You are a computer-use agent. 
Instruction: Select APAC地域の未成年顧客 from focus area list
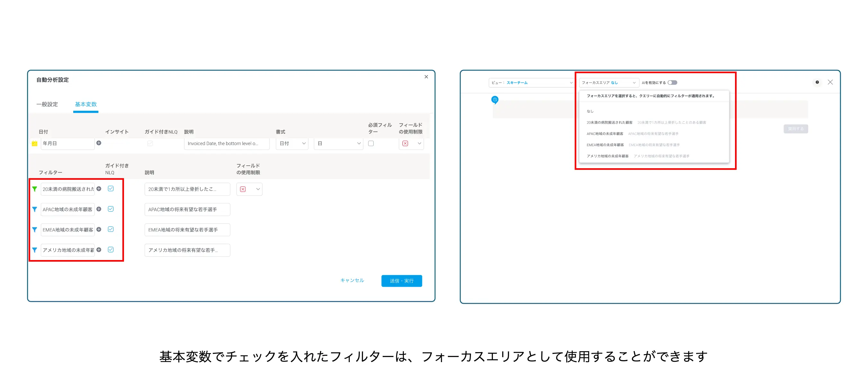(605, 134)
